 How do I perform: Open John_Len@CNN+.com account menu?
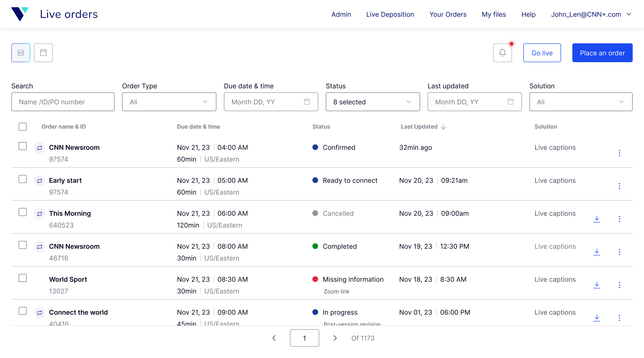pos(591,14)
